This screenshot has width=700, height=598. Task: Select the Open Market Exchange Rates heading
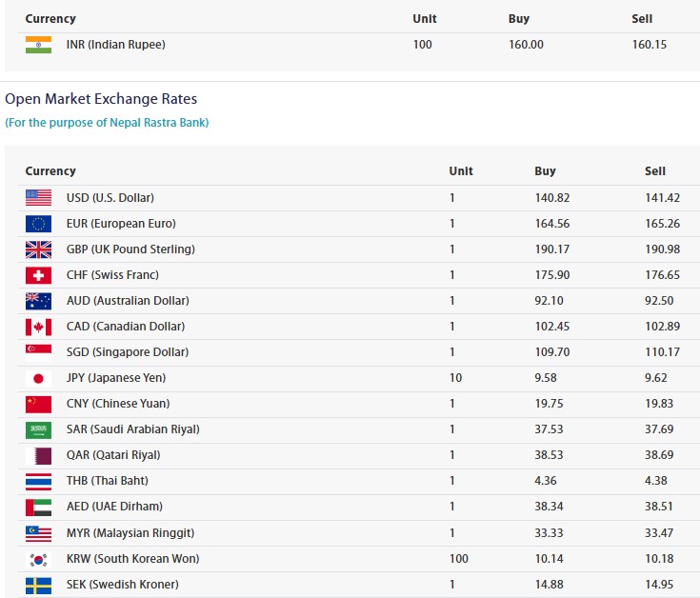point(101,99)
